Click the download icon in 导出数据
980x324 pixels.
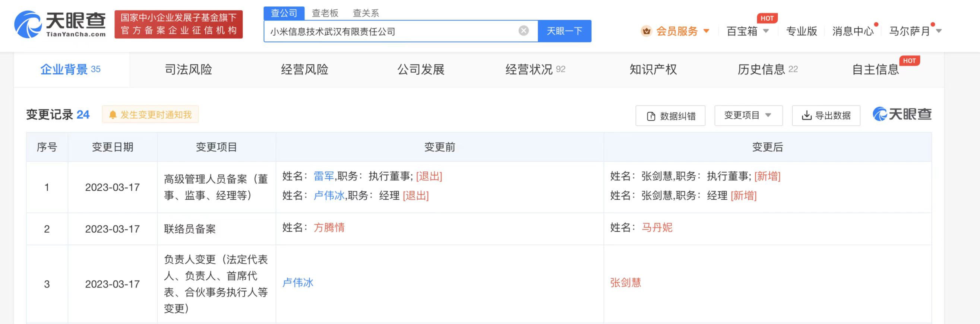click(x=806, y=115)
